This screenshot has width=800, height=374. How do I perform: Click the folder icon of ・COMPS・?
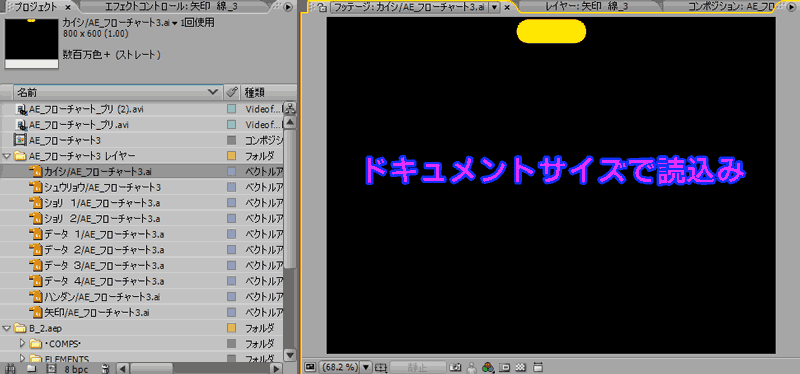click(36, 343)
